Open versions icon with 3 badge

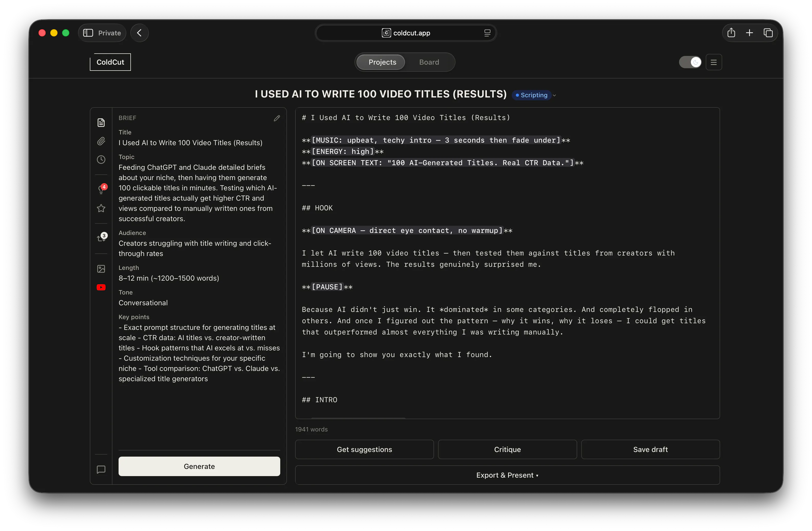(x=102, y=238)
